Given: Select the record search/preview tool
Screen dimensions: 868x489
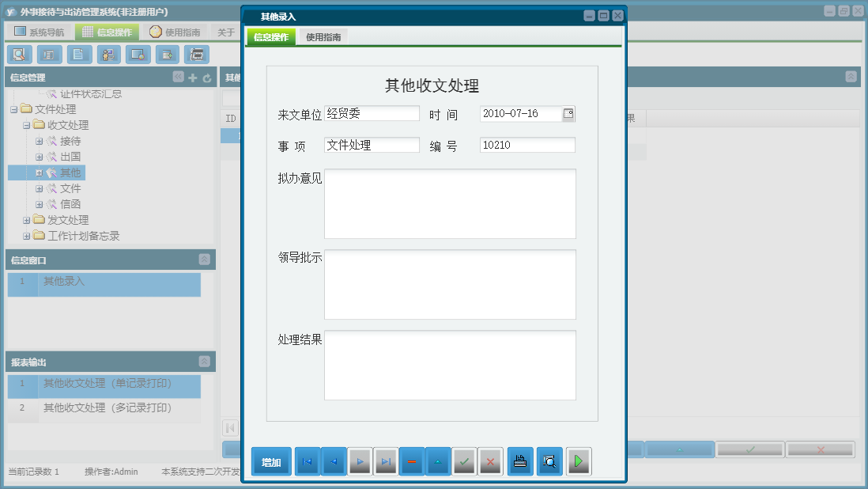Looking at the screenshot, I should pos(20,55).
